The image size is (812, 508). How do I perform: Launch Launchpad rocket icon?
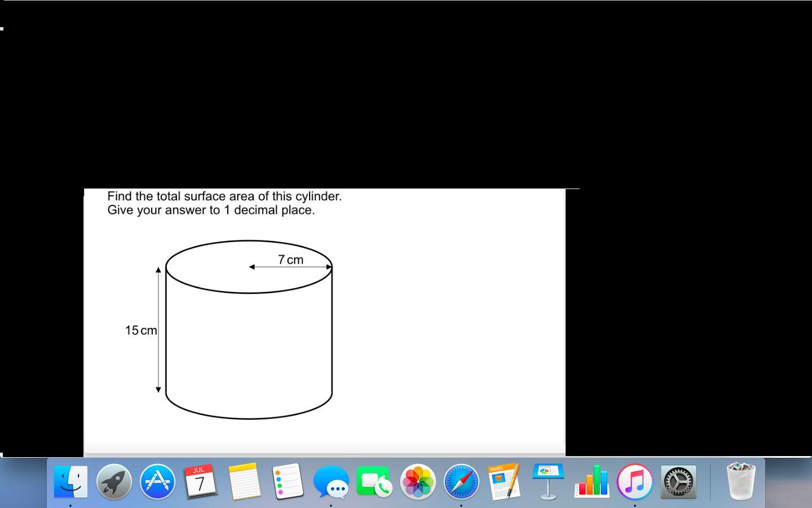(114, 482)
